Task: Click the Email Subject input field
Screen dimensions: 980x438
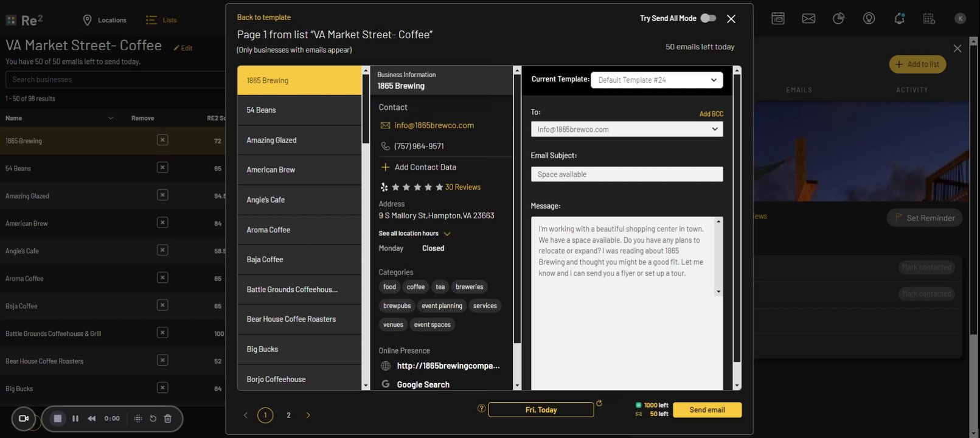Action: pos(627,174)
